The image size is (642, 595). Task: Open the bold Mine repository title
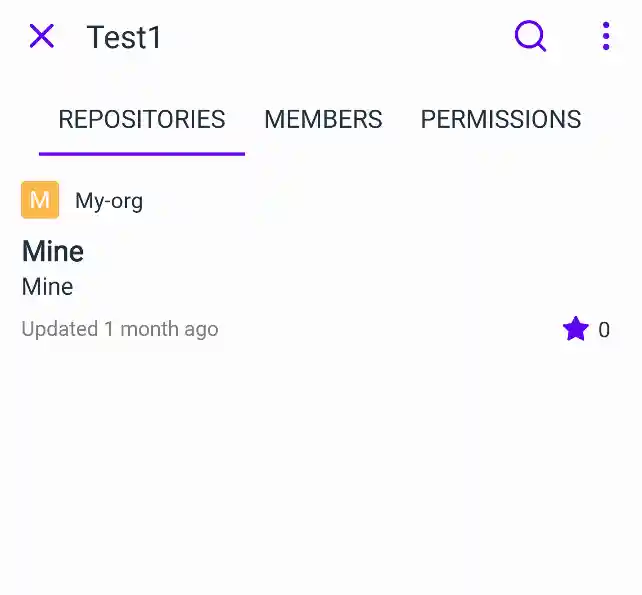[53, 251]
